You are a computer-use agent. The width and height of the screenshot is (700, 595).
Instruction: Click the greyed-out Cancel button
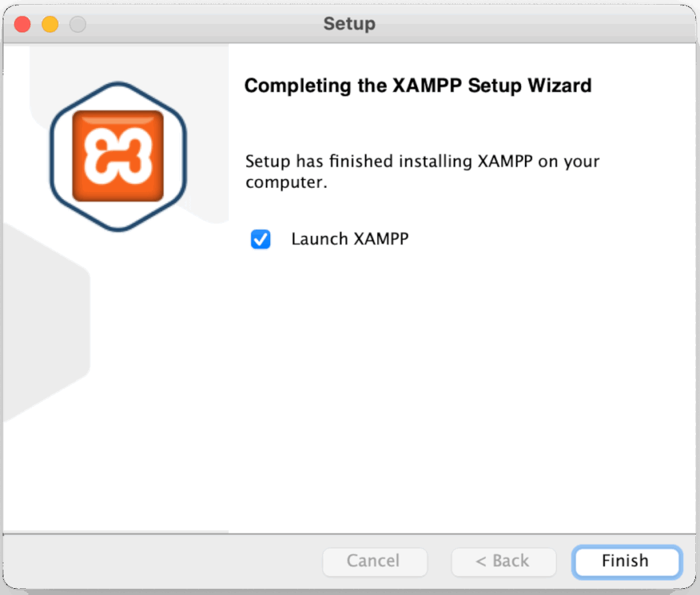click(374, 561)
